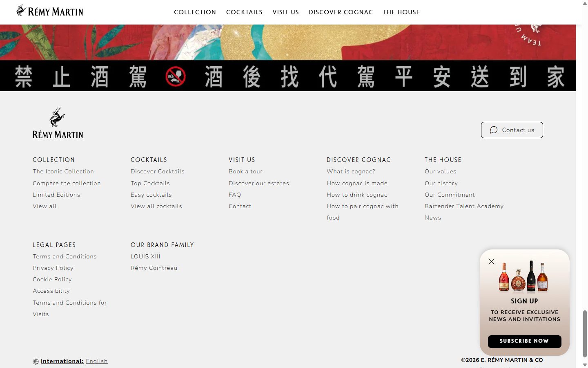Click the SUBSCRIBE NOW button
Viewport: 588px width, 368px height.
pyautogui.click(x=524, y=341)
